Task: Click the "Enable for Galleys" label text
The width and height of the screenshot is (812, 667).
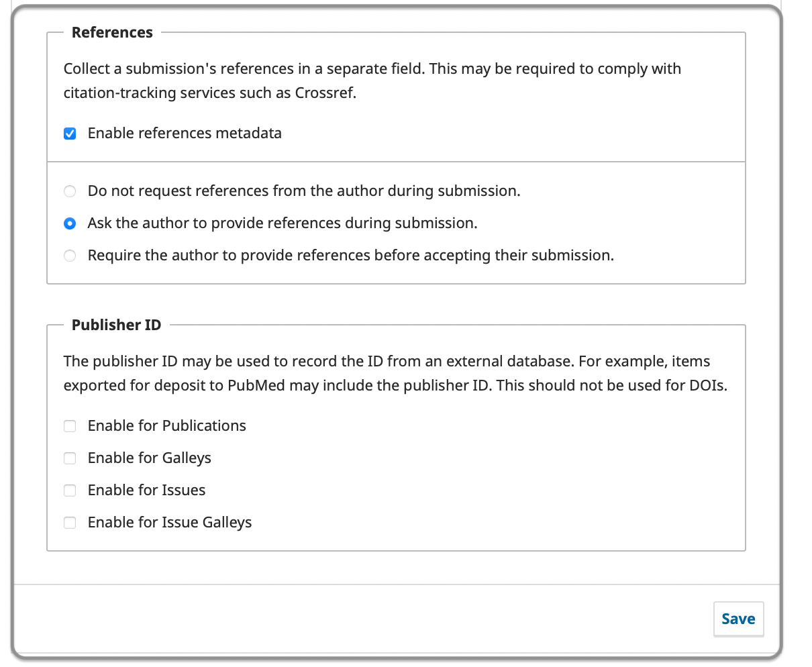Action: 149,458
